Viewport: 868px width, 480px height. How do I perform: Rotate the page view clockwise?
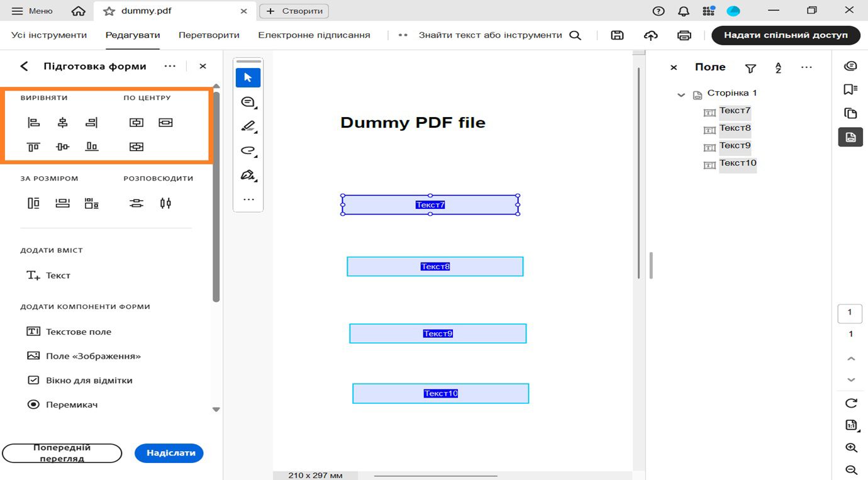coord(851,403)
